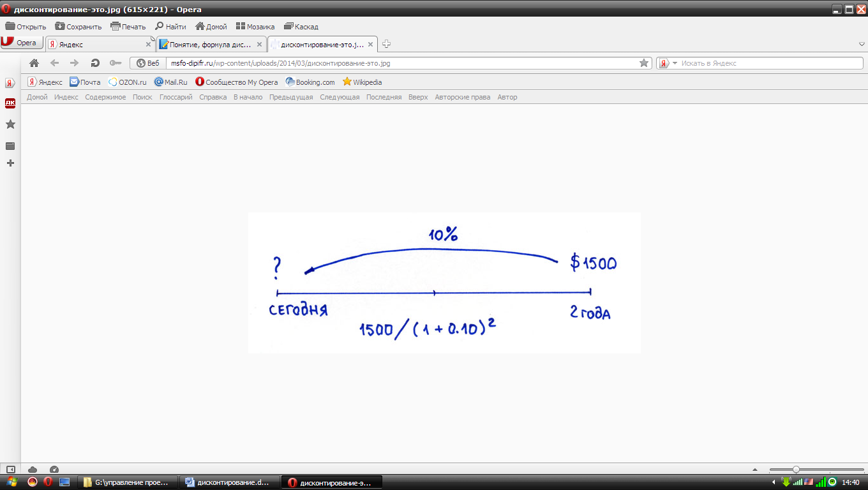This screenshot has width=868, height=490.
Task: Add a panel with the sidebar plus
Action: (x=10, y=163)
